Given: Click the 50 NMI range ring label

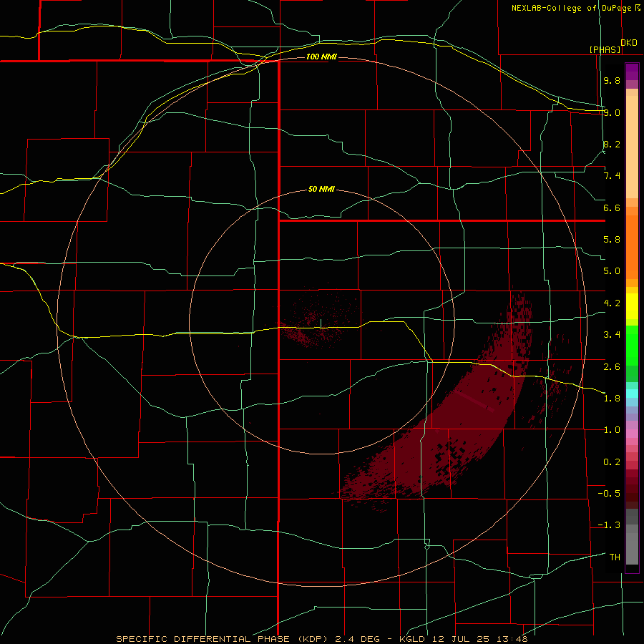Looking at the screenshot, I should (321, 189).
